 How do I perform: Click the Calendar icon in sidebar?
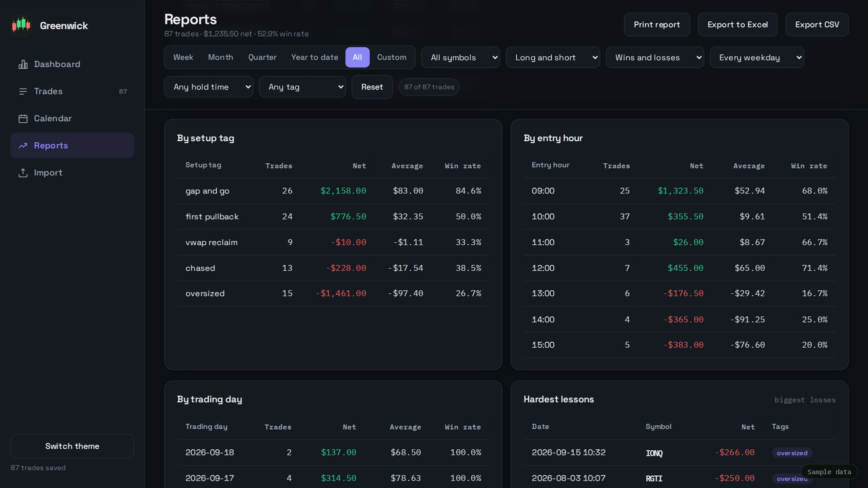(x=23, y=119)
